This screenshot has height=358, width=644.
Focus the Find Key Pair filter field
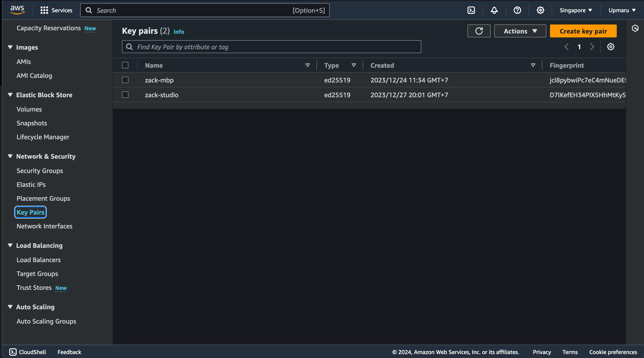(x=271, y=47)
